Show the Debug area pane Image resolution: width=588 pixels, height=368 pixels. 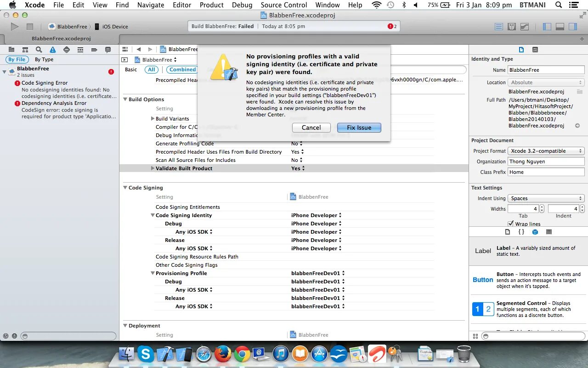(x=560, y=27)
